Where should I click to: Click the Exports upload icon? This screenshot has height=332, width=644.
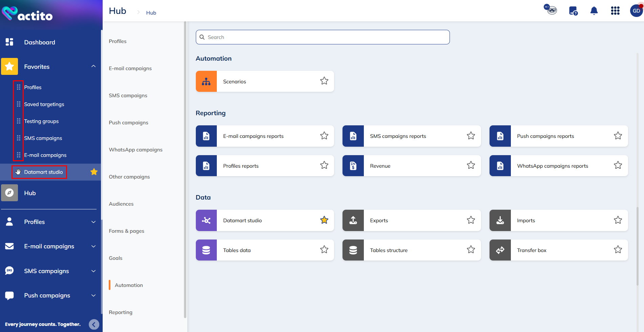353,220
